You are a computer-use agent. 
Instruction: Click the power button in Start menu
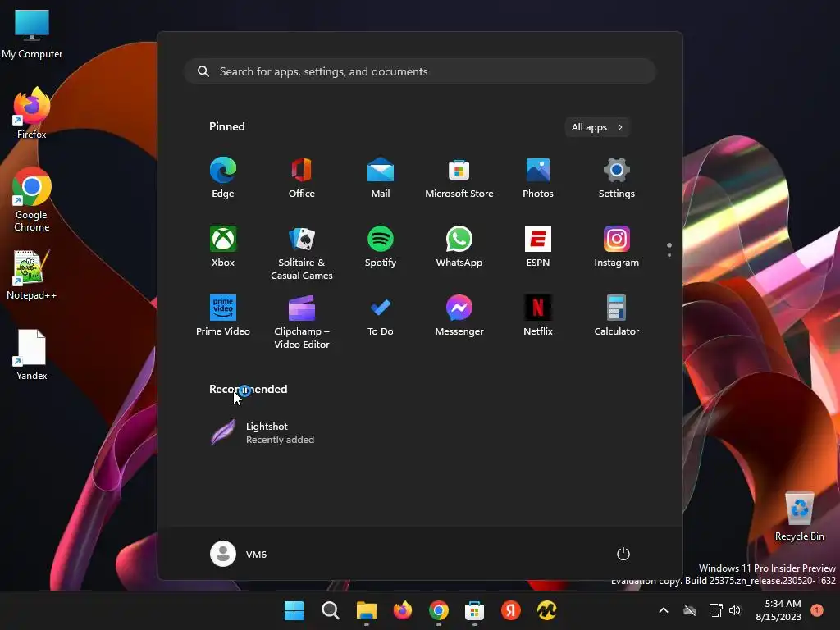(623, 554)
